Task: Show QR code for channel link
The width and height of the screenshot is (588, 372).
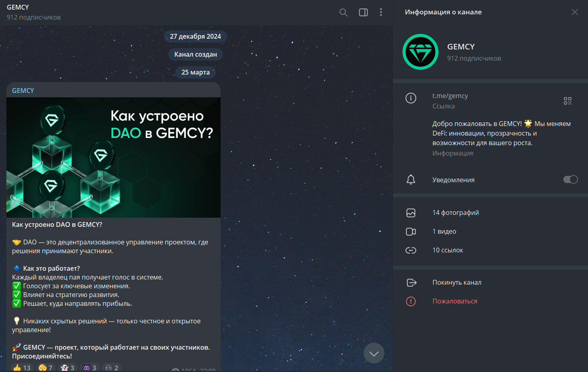Action: [568, 101]
